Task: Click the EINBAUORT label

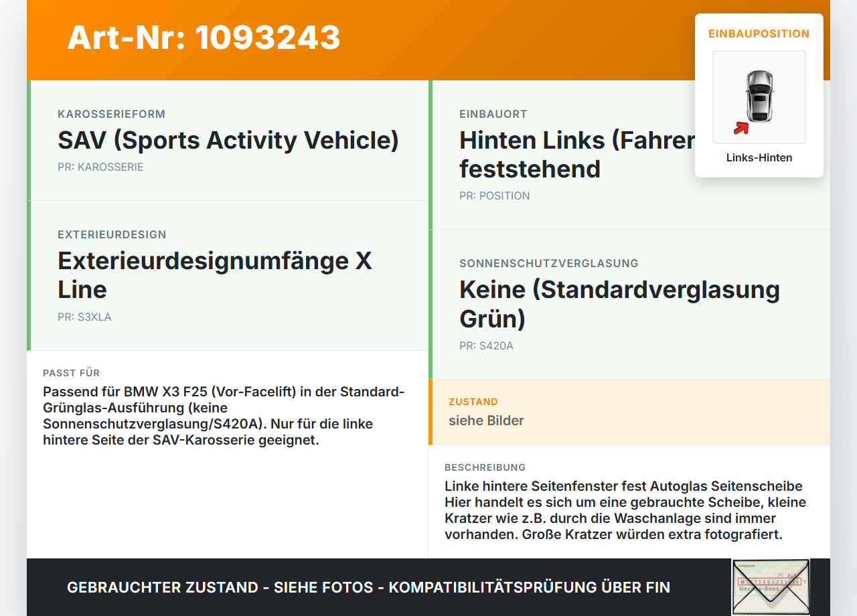Action: point(493,114)
